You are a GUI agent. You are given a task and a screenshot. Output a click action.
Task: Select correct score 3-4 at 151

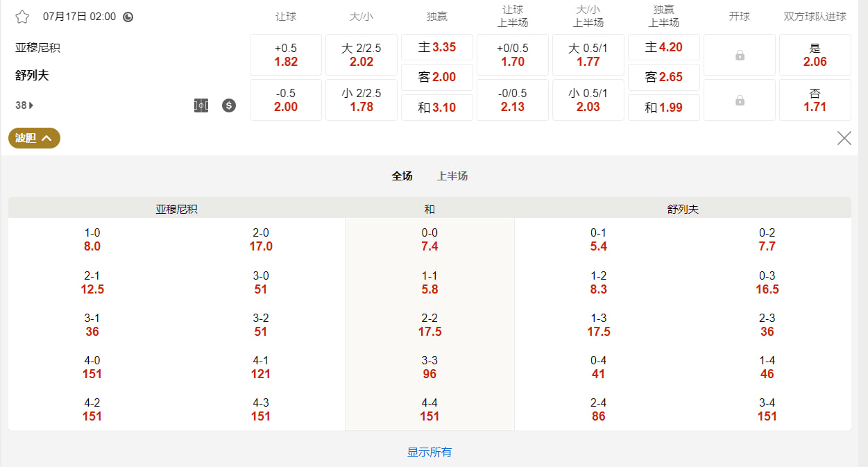coord(767,409)
